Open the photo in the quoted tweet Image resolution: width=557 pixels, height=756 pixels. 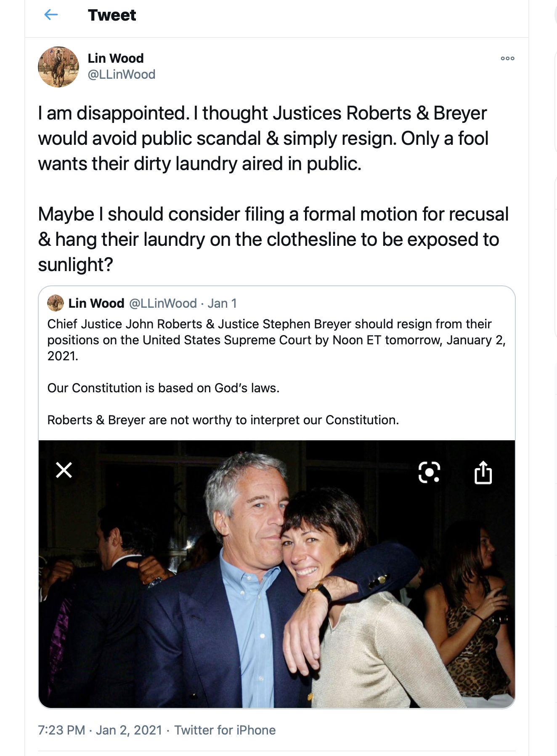point(277,589)
